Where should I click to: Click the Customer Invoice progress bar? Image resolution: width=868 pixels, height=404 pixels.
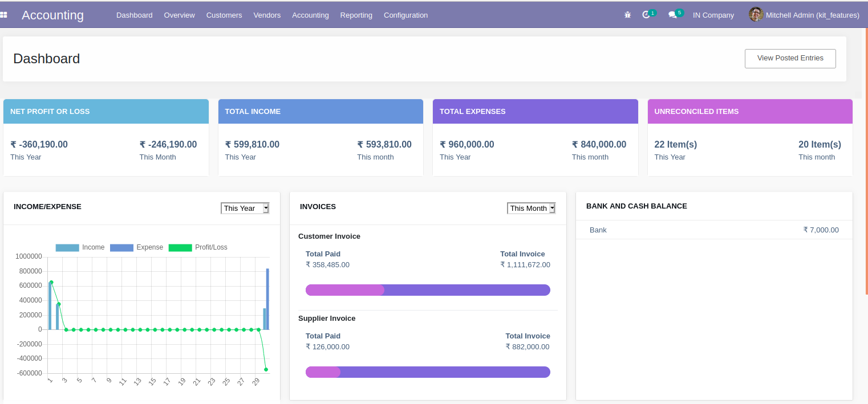(428, 290)
